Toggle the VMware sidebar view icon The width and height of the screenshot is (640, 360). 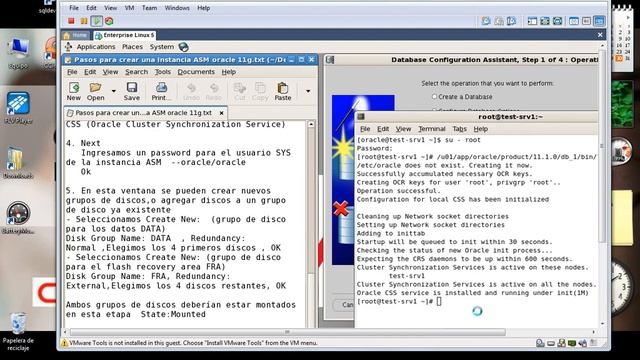532,21
